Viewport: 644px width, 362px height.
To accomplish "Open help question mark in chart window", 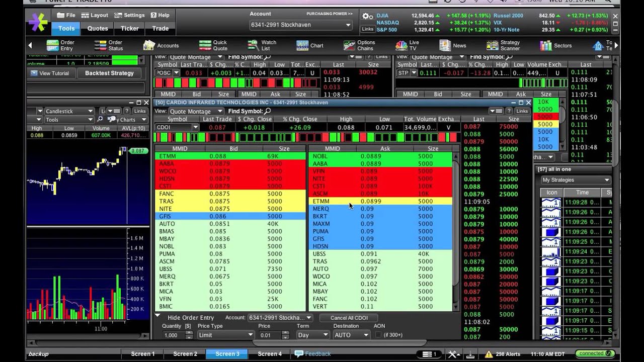I will pos(127,111).
